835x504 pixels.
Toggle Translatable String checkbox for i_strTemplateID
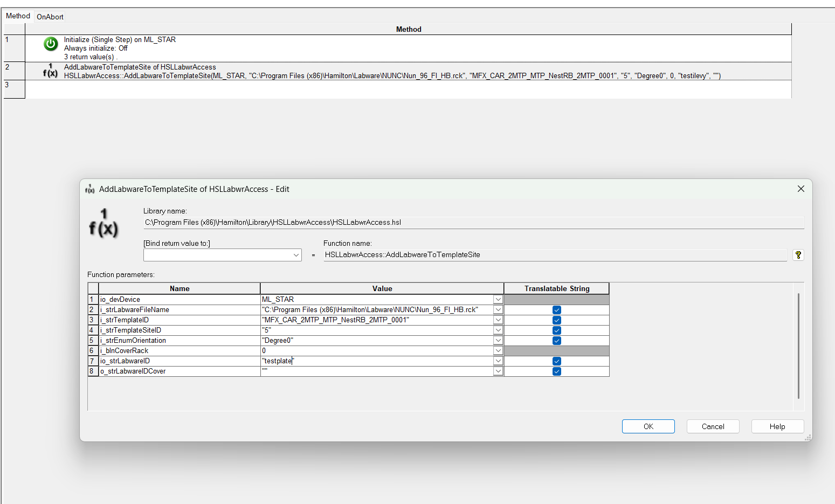coord(556,320)
